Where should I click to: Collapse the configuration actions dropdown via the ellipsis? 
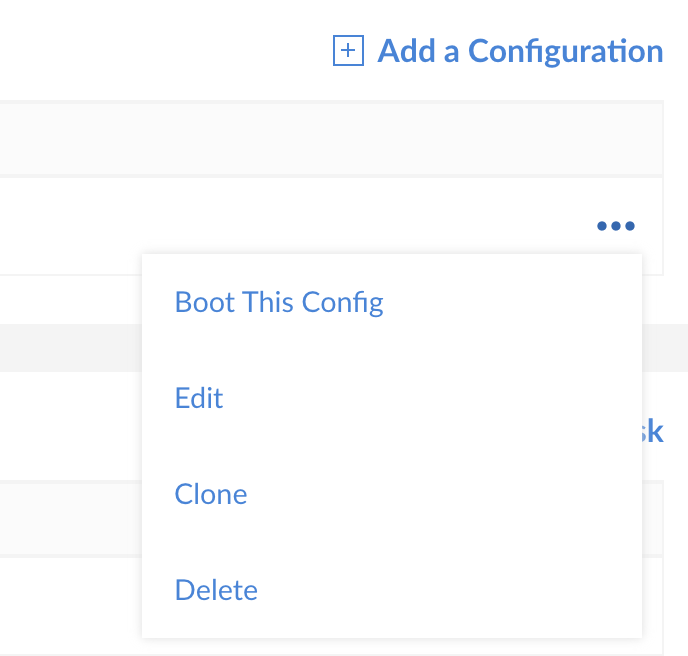pyautogui.click(x=615, y=226)
